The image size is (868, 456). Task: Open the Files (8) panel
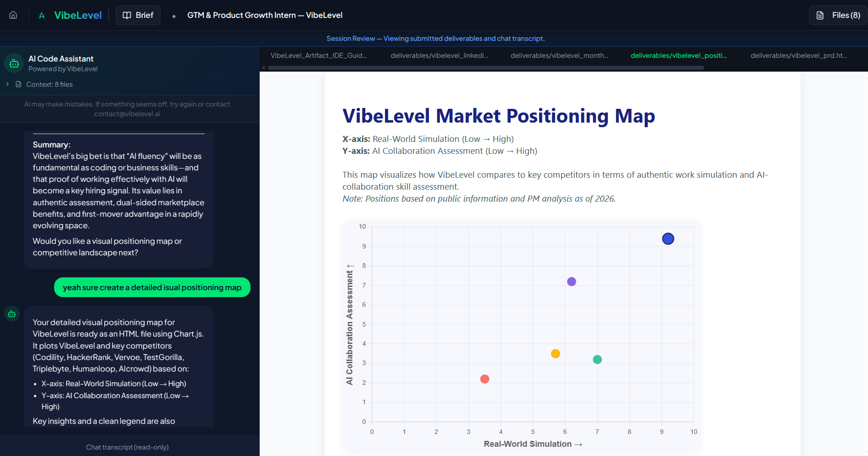point(838,15)
